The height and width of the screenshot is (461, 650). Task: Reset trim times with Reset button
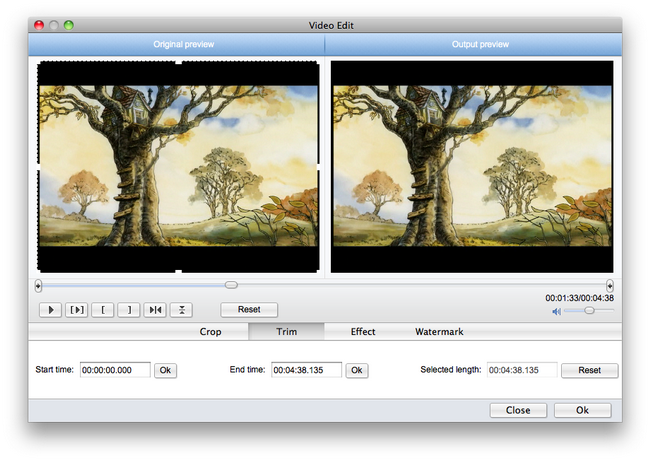point(589,370)
